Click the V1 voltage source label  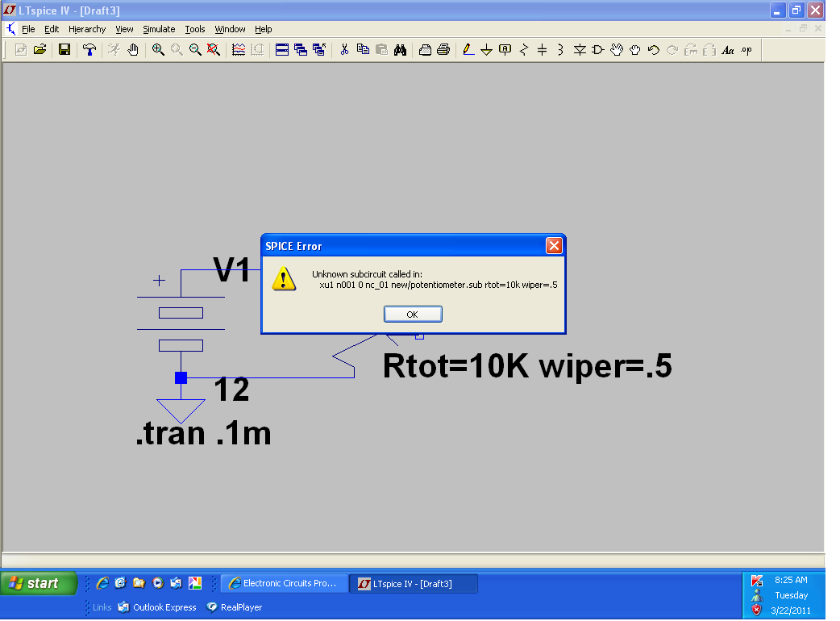click(231, 269)
